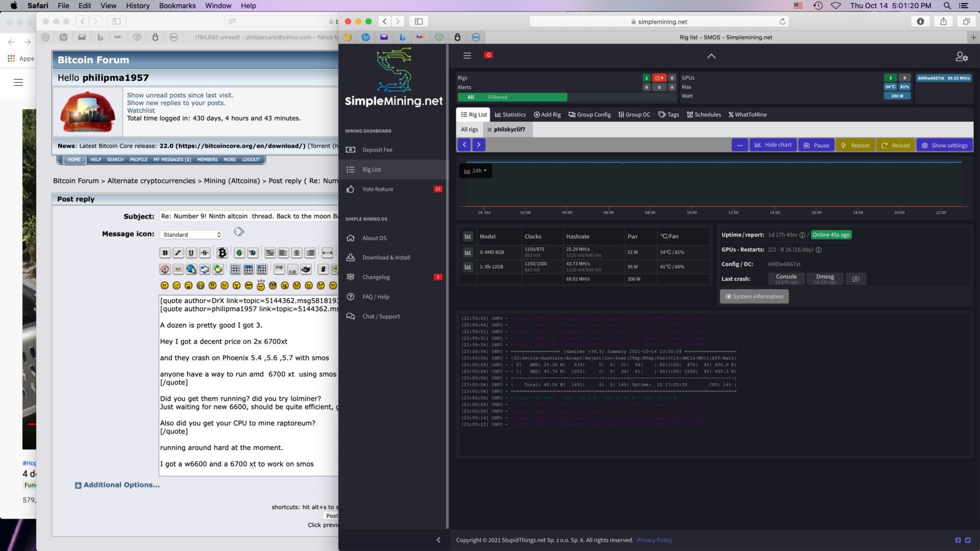Click the simplemining.net address bar
The width and height of the screenshot is (980, 551).
coord(658,21)
